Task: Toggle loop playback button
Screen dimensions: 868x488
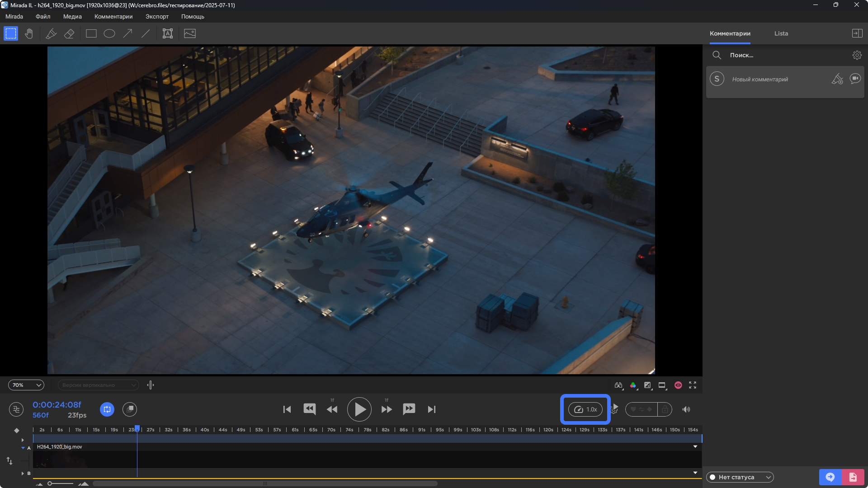Action: click(107, 409)
